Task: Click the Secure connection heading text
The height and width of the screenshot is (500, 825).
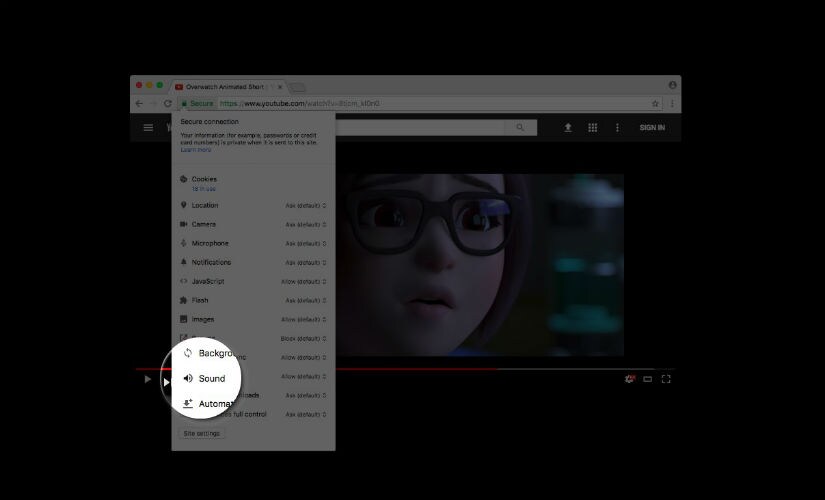Action: [209, 122]
